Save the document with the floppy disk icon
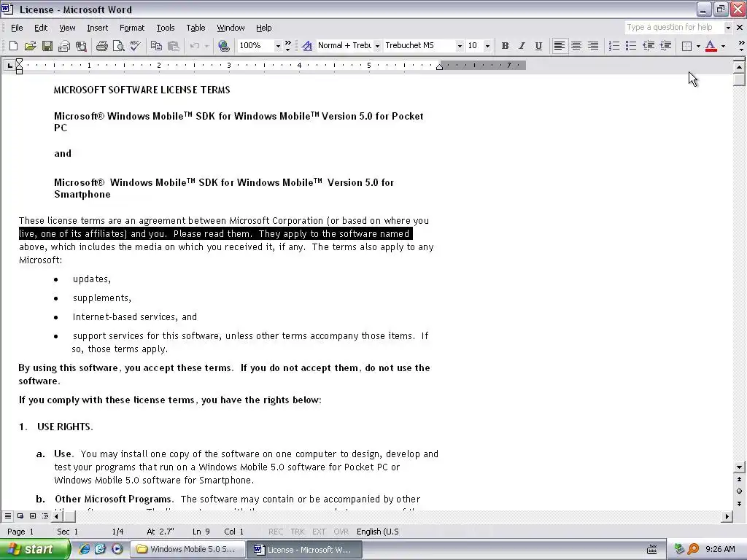Viewport: 747px width, 560px height. pos(47,46)
